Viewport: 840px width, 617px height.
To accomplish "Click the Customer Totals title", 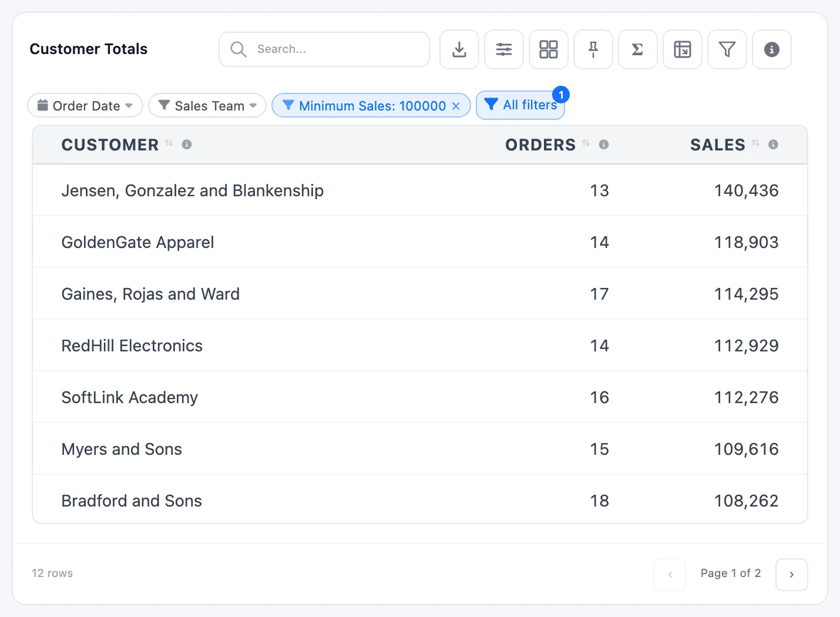I will tap(89, 49).
